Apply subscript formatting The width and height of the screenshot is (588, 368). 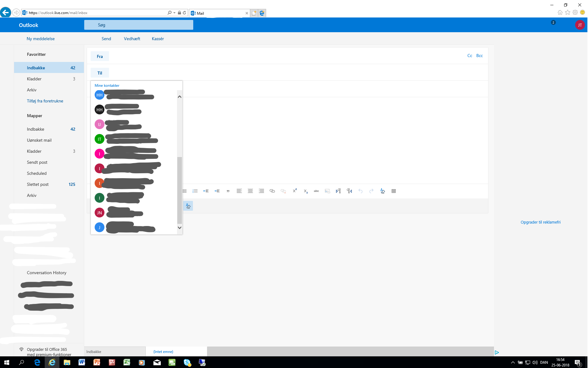[306, 191]
